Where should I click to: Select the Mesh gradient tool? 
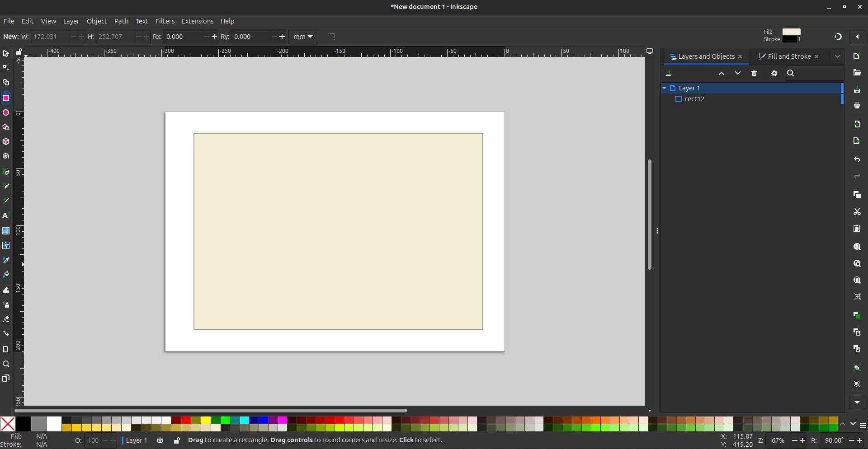tap(6, 246)
